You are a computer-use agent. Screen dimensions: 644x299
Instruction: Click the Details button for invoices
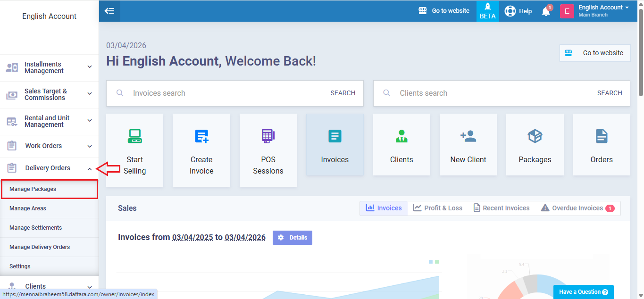click(293, 238)
